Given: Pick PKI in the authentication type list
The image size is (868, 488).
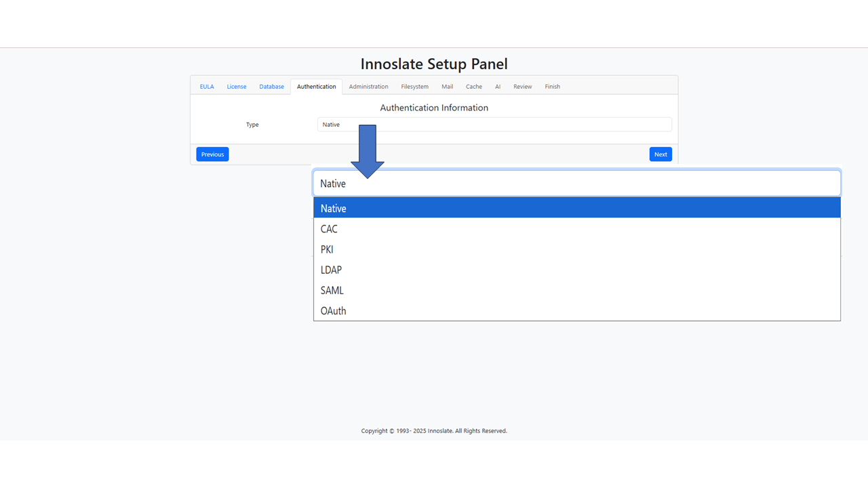Looking at the screenshot, I should [x=577, y=249].
